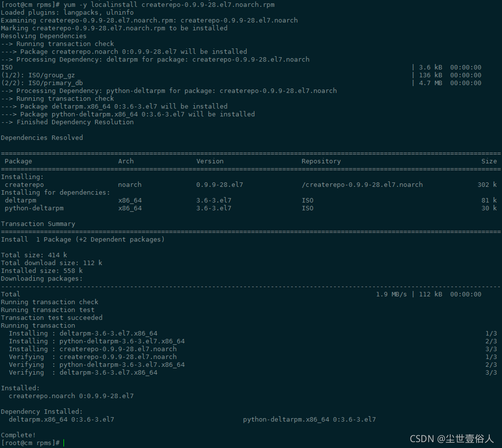502x448 pixels.
Task: Click the 'Total size: 414 k' line
Action: 34,255
